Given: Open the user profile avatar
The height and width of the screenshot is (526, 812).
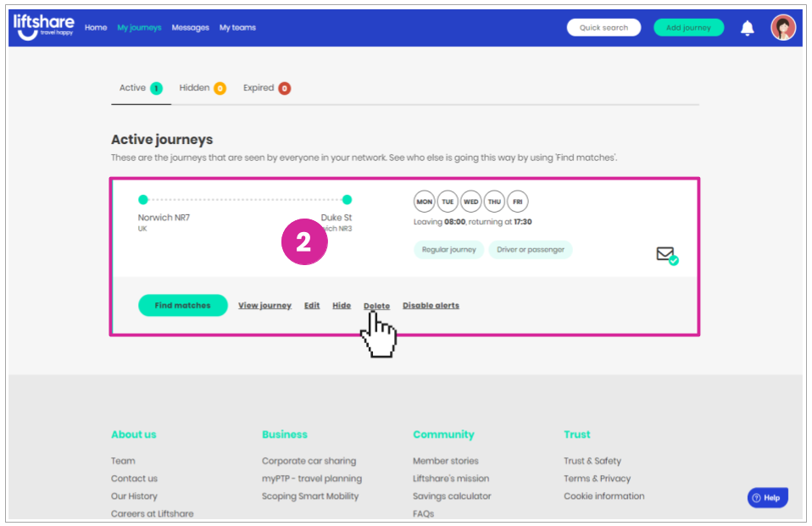Looking at the screenshot, I should (x=782, y=27).
